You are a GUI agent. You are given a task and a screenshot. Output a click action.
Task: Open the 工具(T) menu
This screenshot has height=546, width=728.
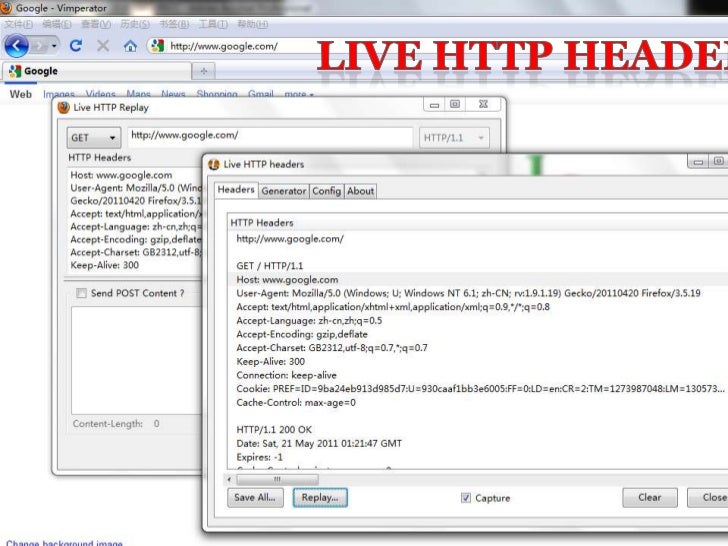[x=214, y=24]
